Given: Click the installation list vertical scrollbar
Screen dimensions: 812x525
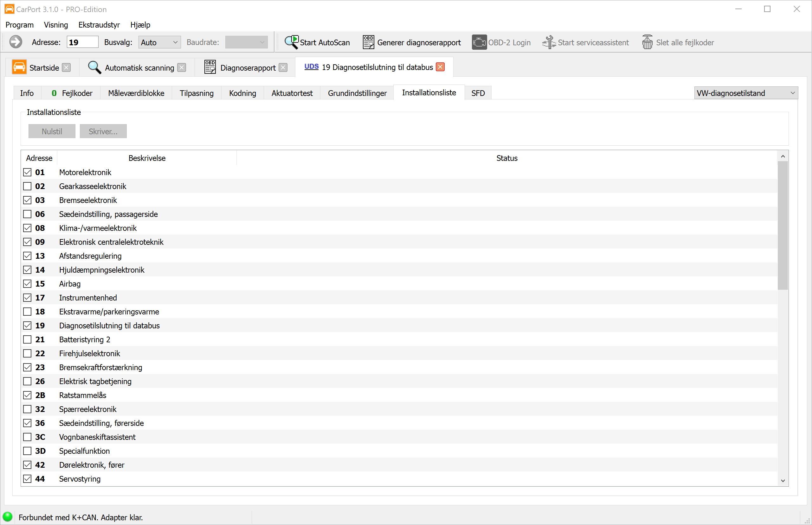Looking at the screenshot, I should tap(783, 225).
